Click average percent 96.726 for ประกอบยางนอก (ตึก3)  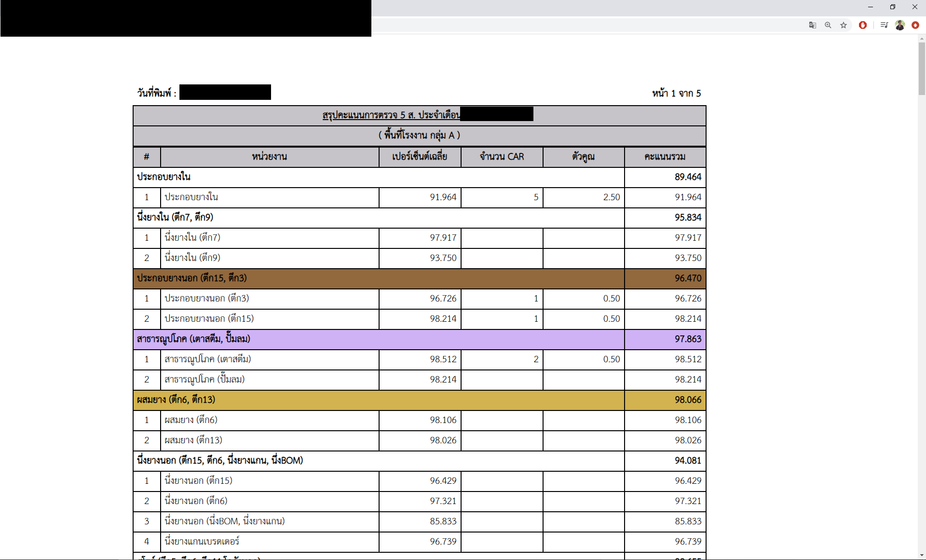pyautogui.click(x=443, y=299)
